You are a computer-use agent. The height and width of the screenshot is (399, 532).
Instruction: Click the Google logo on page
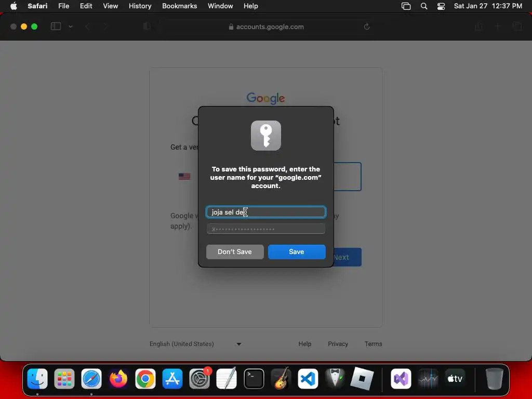pos(265,98)
